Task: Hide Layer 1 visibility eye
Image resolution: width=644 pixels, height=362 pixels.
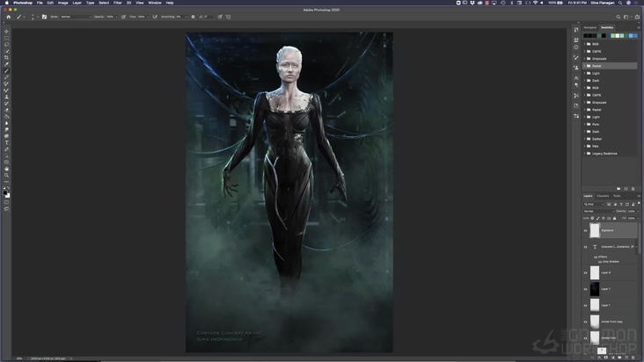Action: [x=586, y=306]
